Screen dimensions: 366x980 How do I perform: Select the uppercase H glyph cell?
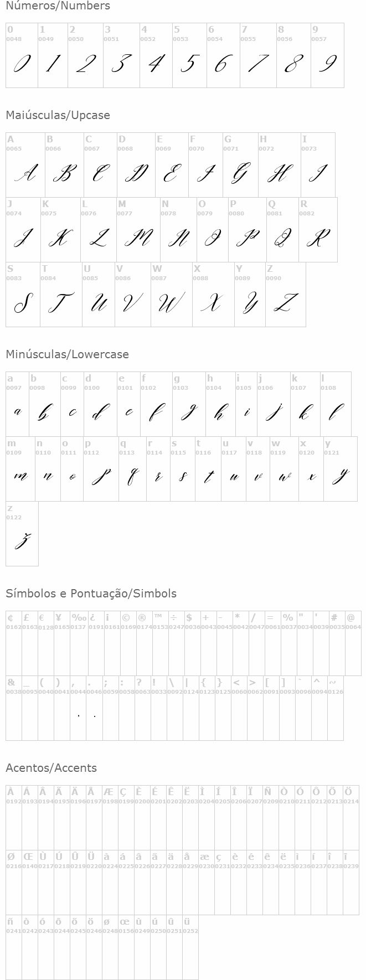point(280,165)
